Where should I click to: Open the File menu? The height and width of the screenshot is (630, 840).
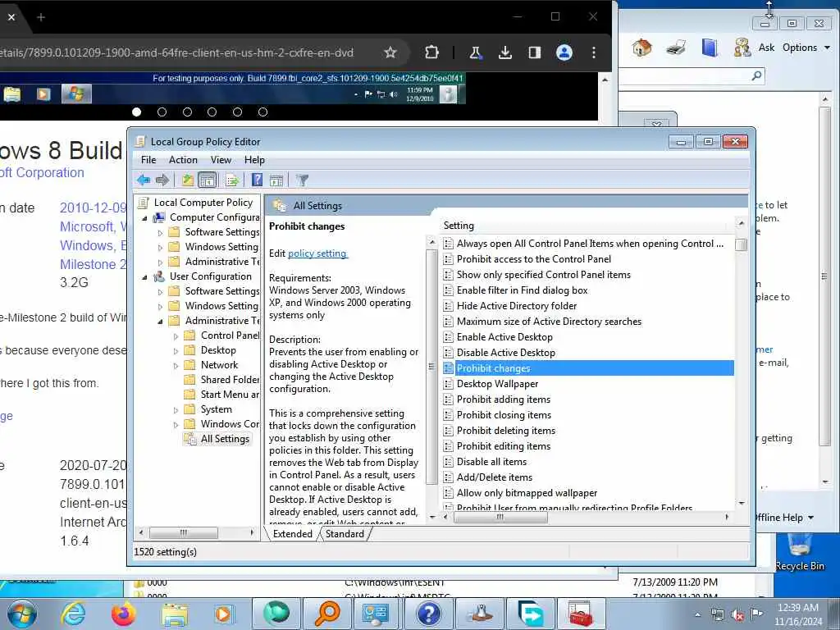click(148, 160)
